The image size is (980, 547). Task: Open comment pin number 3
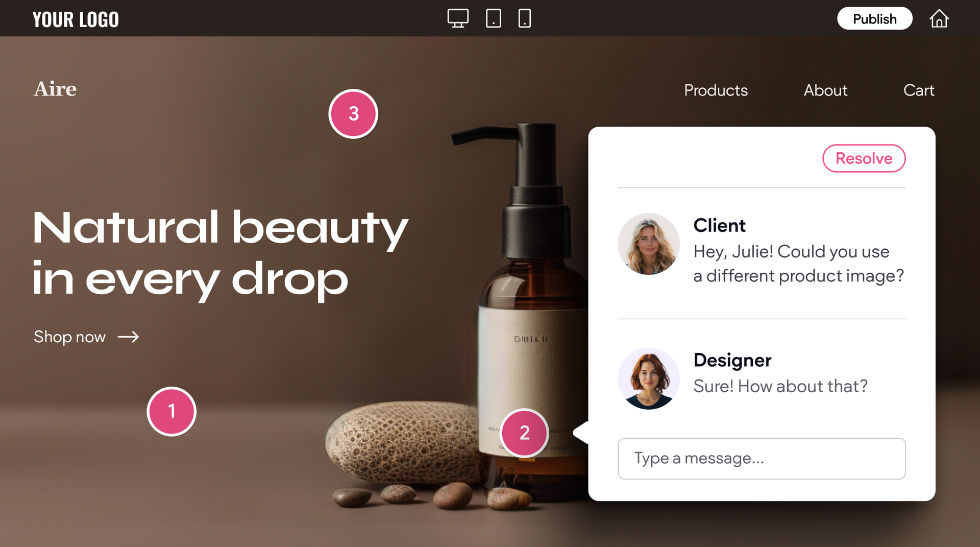353,113
